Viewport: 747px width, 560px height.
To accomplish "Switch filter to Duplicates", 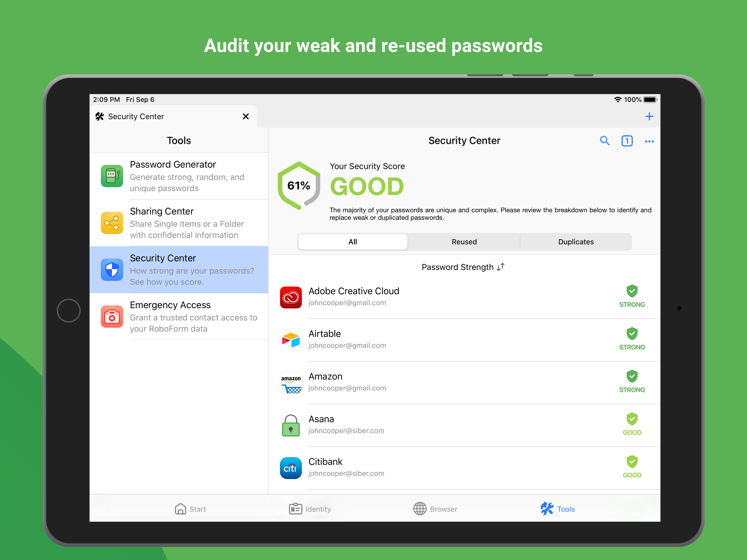I will 576,242.
